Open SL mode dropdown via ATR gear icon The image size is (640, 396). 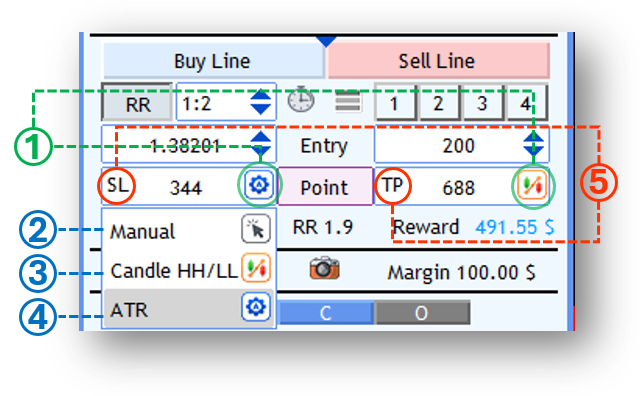pyautogui.click(x=259, y=185)
